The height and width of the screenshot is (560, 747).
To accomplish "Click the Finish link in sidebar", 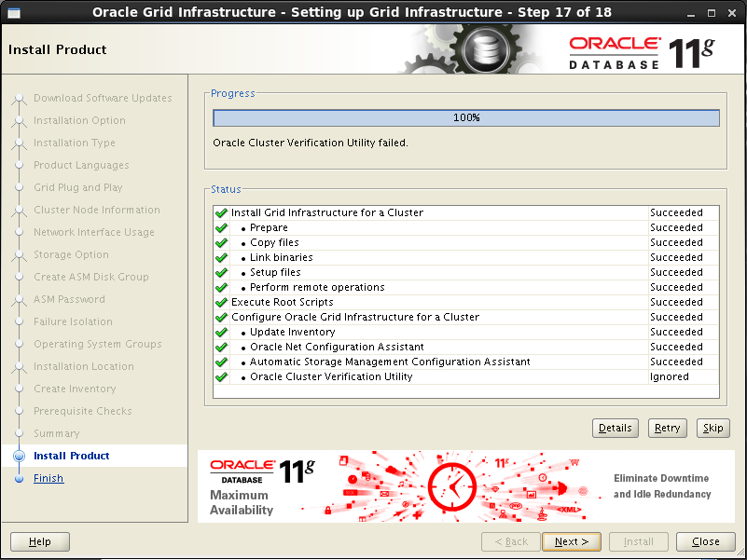I will pos(48,478).
